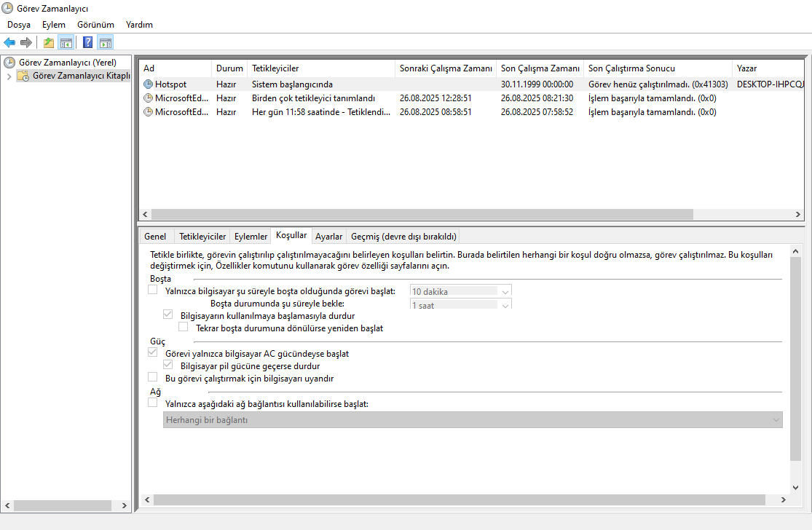This screenshot has width=812, height=530.
Task: Click 'Birden çok tetikleyici tanımlandı' cell
Action: click(x=313, y=98)
